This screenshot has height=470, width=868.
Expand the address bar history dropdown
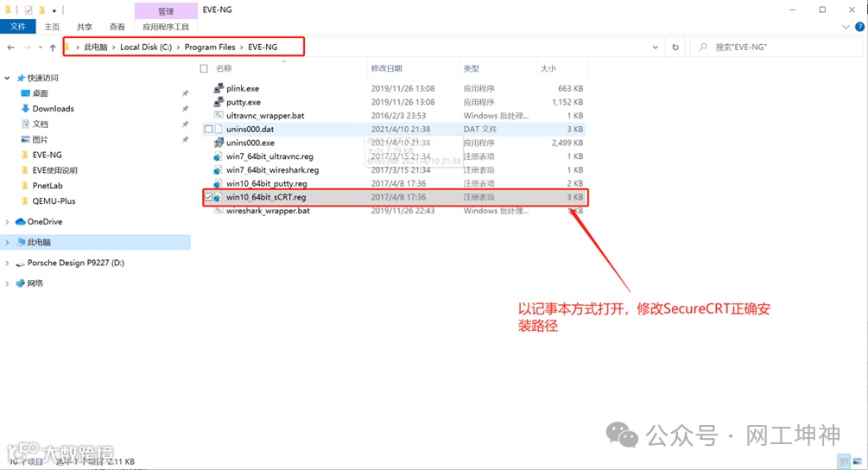656,48
